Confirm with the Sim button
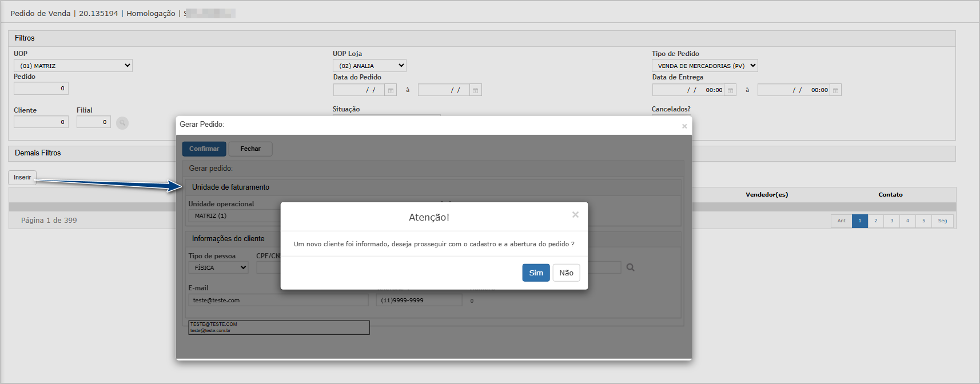 (x=536, y=273)
